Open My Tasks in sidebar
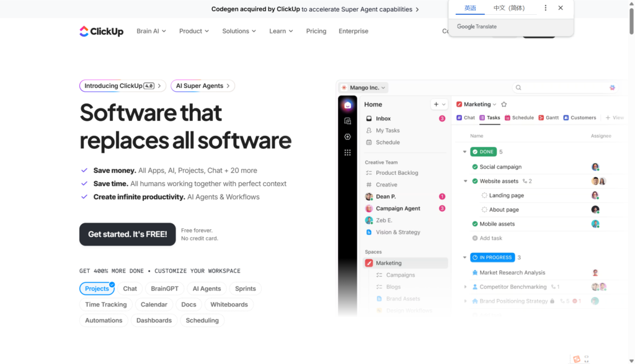Screen dimensions: 635x364 coord(405,130)
